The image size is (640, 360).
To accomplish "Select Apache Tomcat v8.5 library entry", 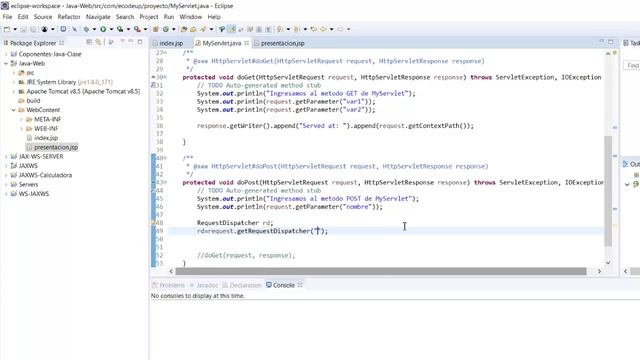I will 79,91.
